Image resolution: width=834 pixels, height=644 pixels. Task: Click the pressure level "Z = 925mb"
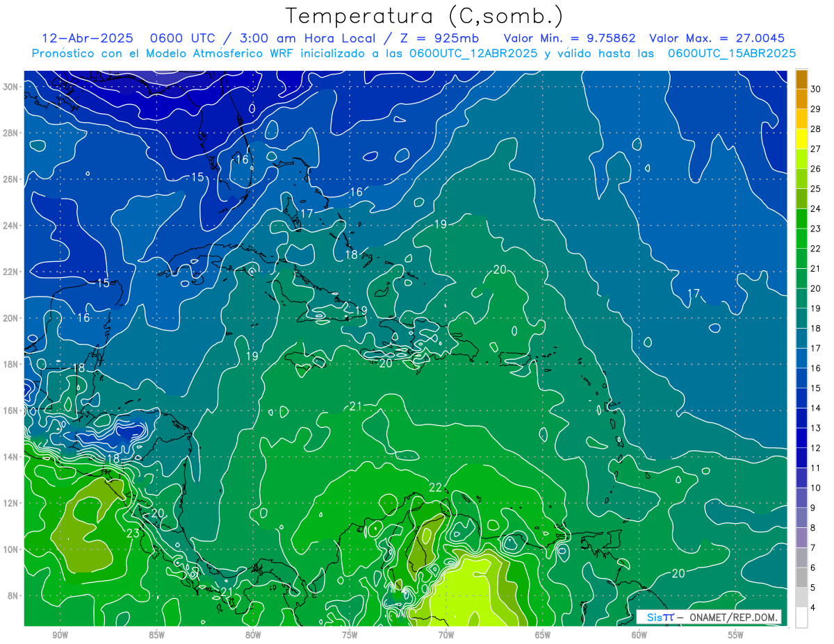coord(436,38)
